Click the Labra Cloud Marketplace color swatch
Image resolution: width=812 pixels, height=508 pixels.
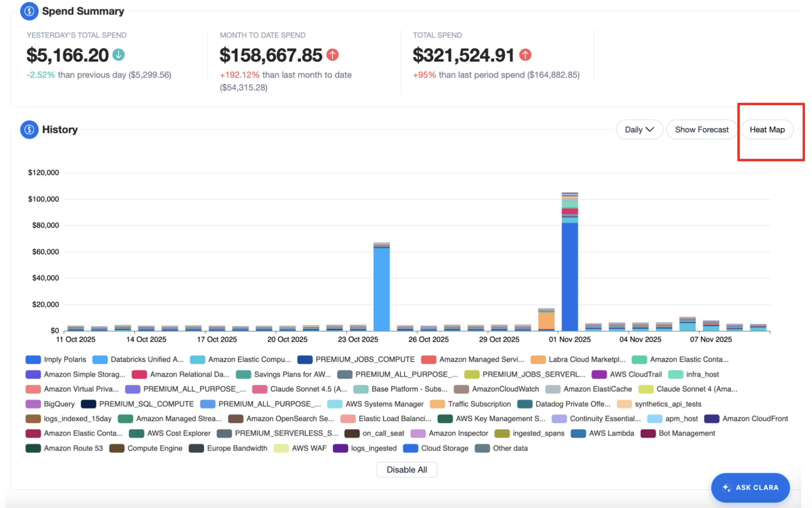point(538,359)
